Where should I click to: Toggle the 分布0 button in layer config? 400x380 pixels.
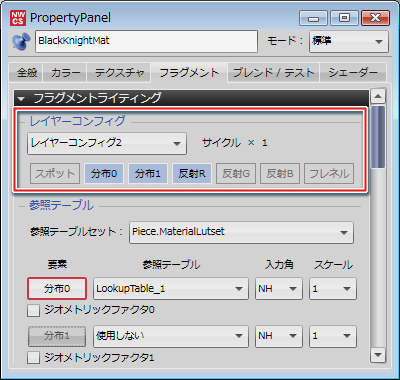click(x=104, y=173)
